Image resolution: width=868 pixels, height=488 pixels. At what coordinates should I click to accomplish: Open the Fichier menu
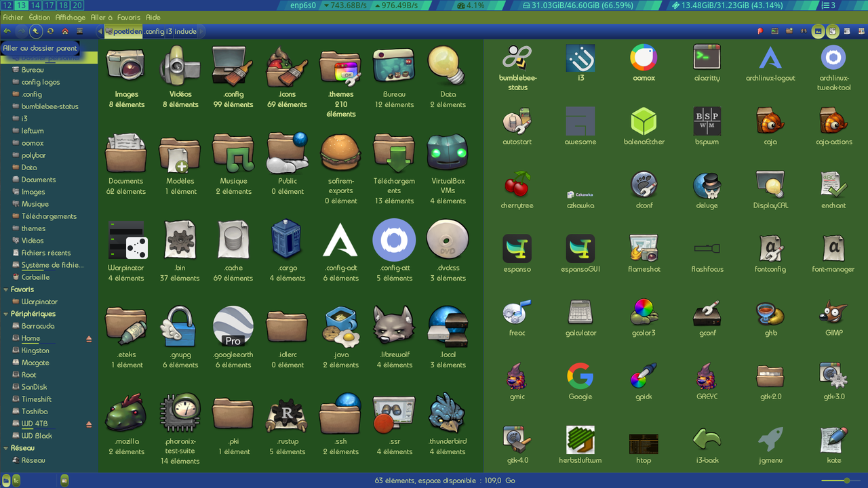click(13, 18)
